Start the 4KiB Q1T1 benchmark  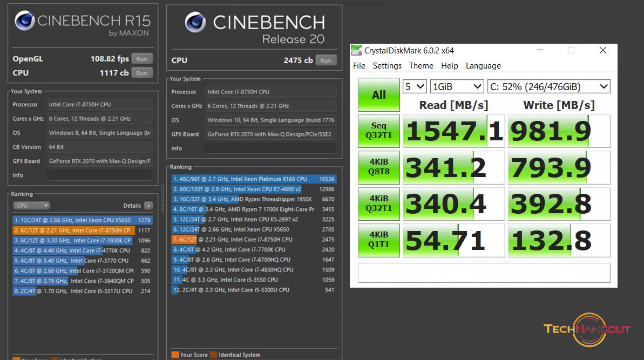(378, 240)
